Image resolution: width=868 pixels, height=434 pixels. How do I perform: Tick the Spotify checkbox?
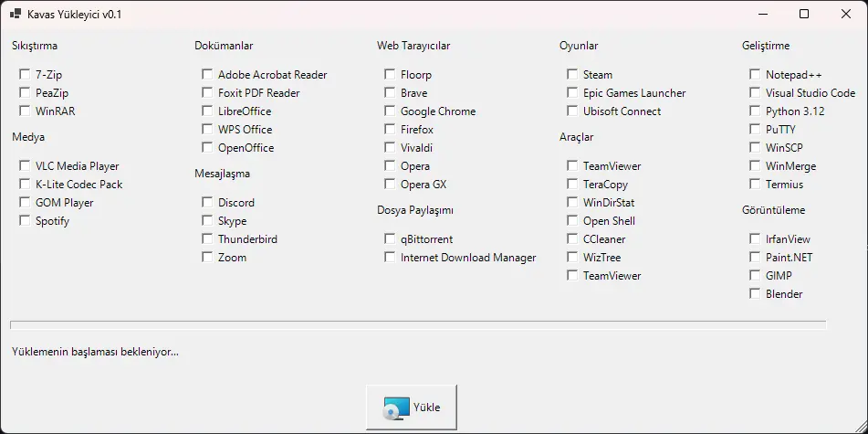(x=25, y=220)
